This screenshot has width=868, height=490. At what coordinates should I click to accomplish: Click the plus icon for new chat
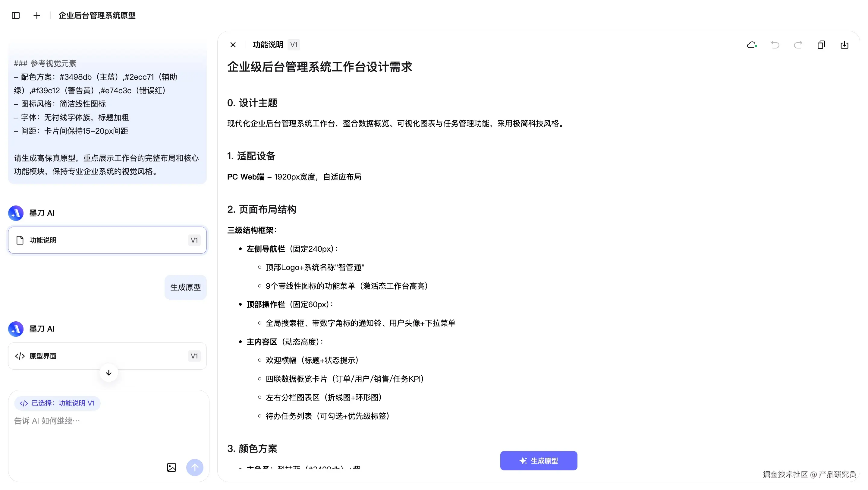pyautogui.click(x=37, y=15)
